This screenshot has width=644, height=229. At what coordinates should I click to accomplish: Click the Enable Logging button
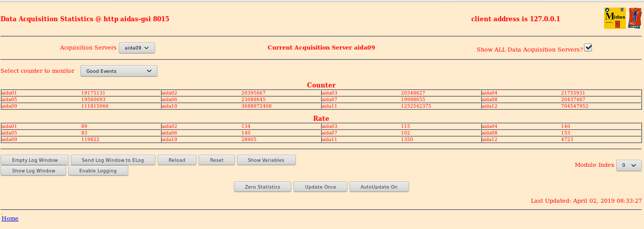tap(97, 171)
